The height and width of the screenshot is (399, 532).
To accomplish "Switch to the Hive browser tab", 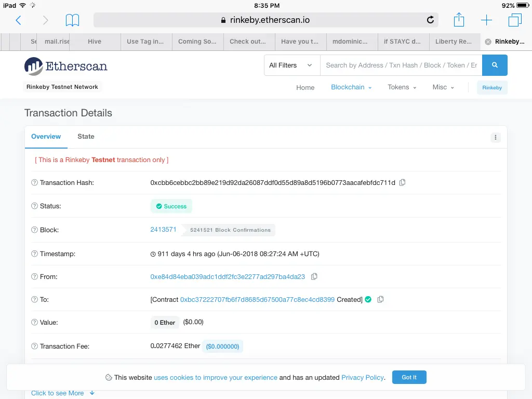I will [x=95, y=42].
